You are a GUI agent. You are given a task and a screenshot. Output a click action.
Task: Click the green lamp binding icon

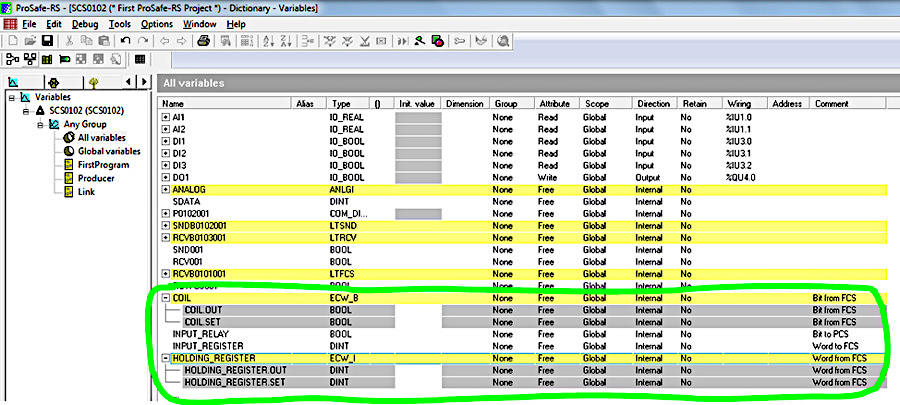(x=64, y=59)
